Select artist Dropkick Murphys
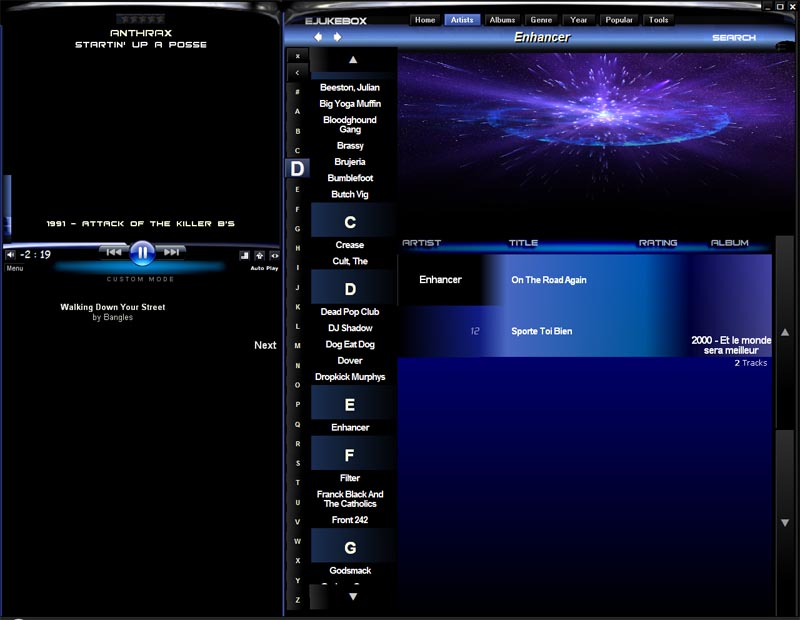 tap(350, 377)
